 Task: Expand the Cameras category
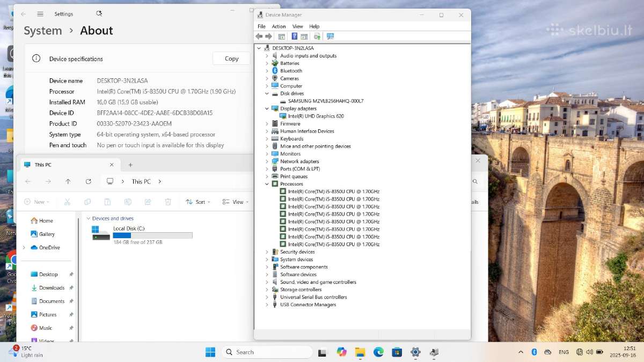click(x=267, y=78)
